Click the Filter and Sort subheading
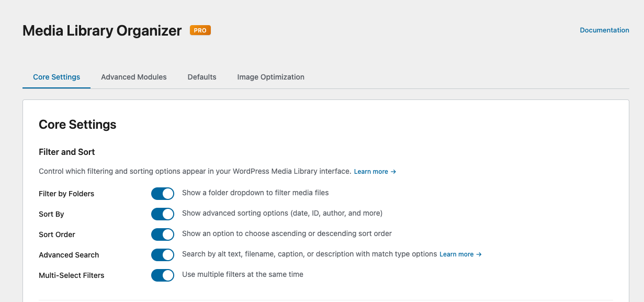The image size is (644, 302). coord(67,152)
